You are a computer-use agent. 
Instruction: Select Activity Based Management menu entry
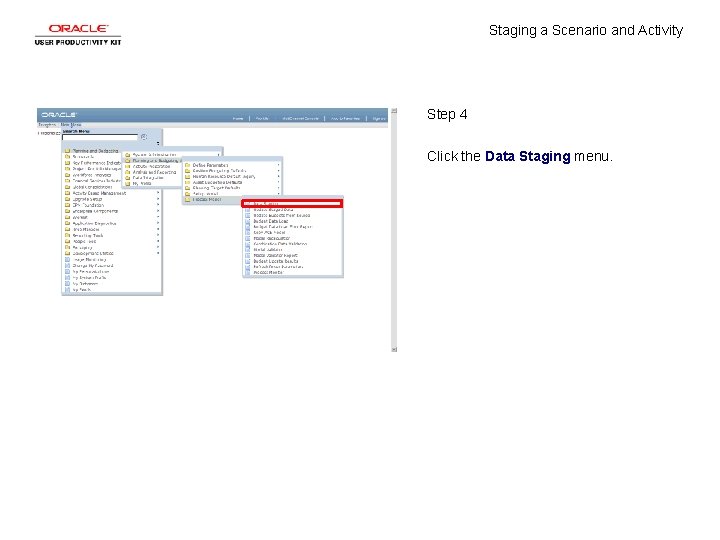coord(99,193)
